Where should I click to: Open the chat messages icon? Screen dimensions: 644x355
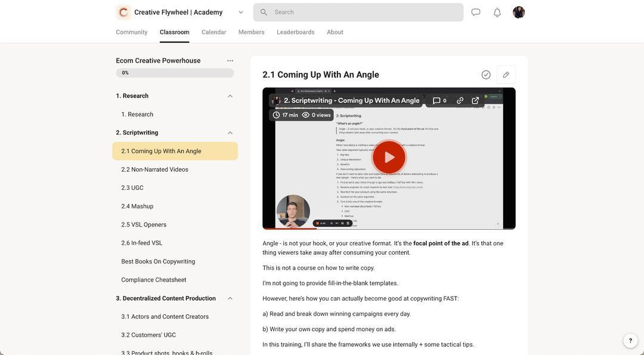tap(476, 12)
